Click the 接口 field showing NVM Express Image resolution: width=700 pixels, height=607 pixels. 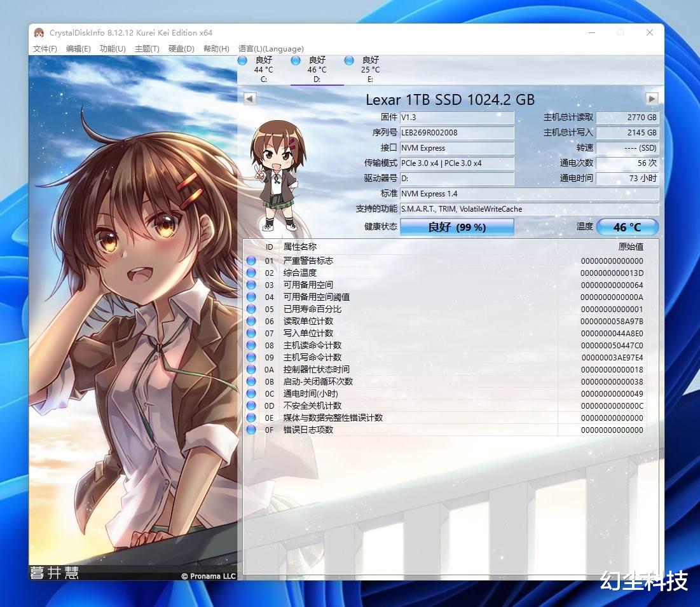[456, 147]
